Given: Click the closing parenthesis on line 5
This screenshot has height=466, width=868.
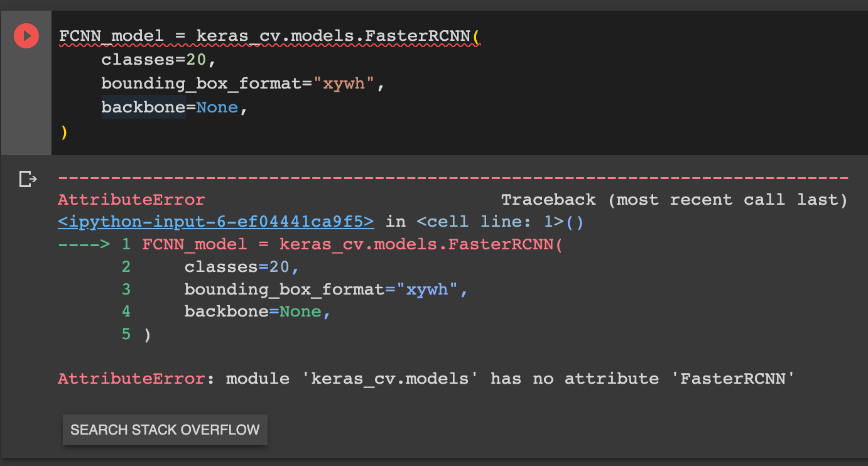Looking at the screenshot, I should (x=149, y=333).
